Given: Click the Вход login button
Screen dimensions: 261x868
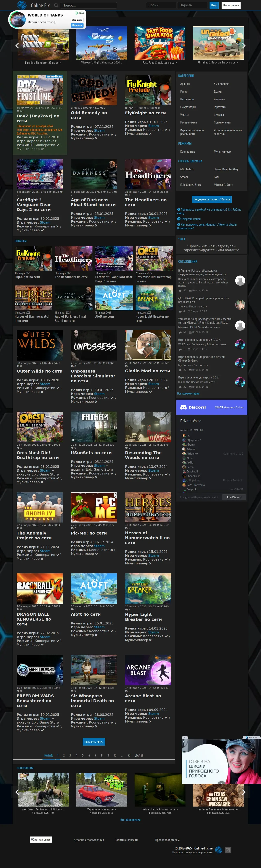Looking at the screenshot, I should coord(214,5).
